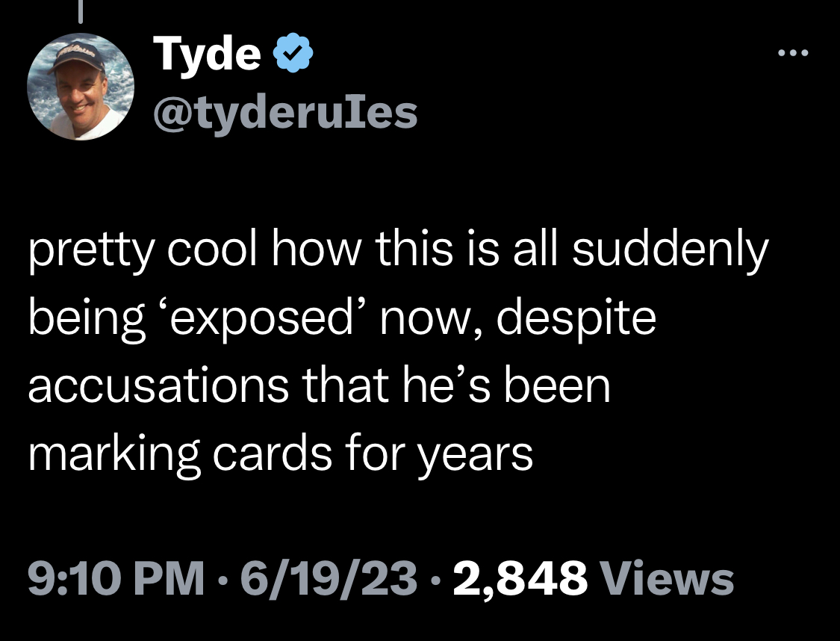Click the 9:10 PM timestamp

(x=116, y=579)
